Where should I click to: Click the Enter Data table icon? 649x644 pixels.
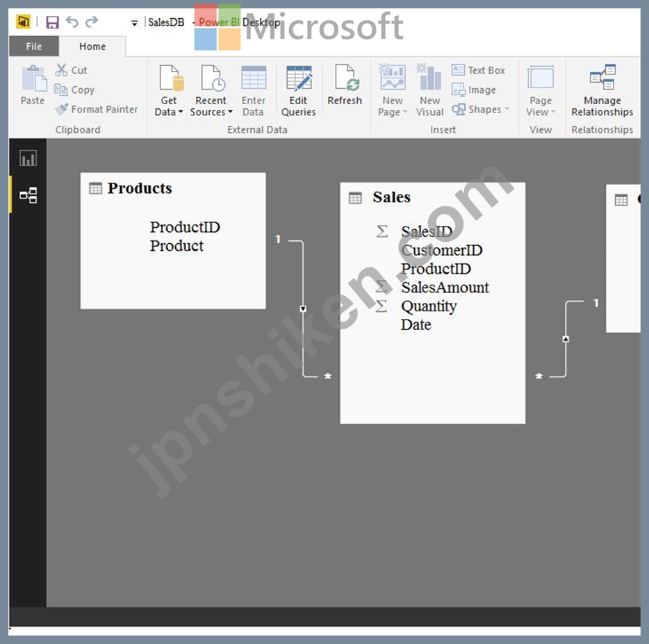point(254,78)
